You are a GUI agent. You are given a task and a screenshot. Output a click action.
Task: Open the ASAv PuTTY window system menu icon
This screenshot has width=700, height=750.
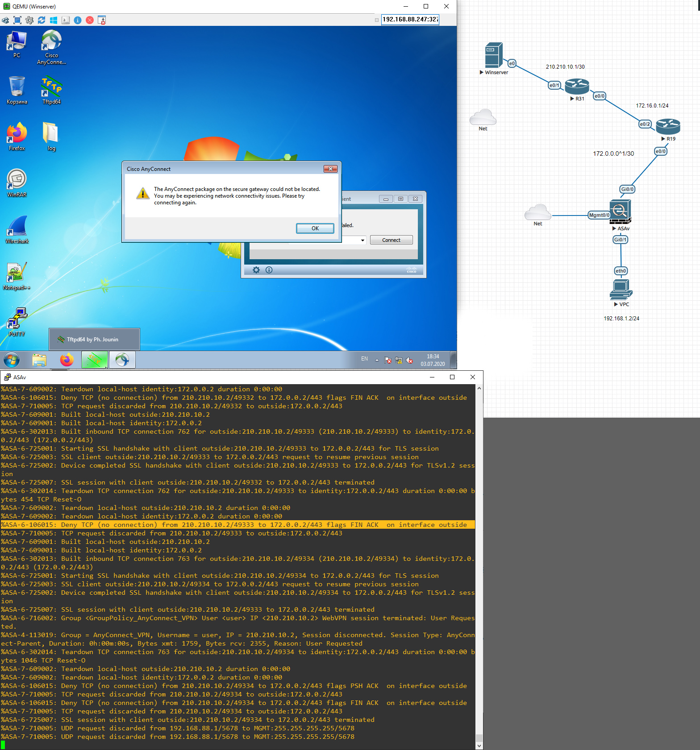pyautogui.click(x=7, y=377)
